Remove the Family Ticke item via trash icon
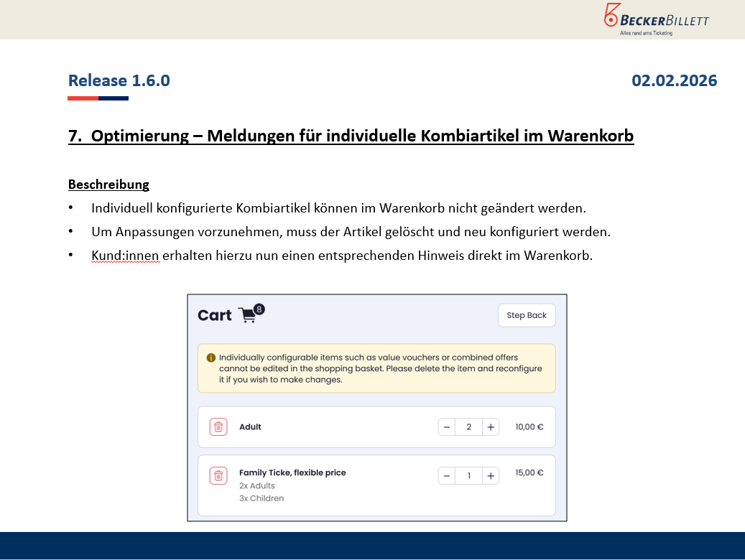 click(x=218, y=475)
